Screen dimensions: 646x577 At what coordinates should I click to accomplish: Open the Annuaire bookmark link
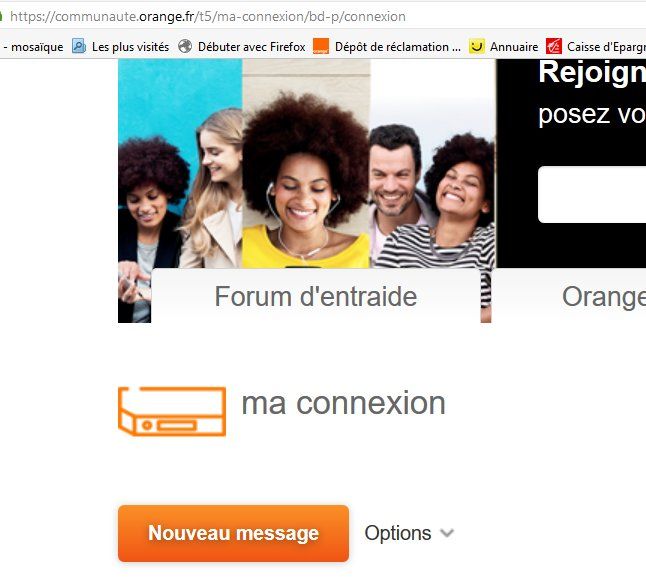[514, 47]
